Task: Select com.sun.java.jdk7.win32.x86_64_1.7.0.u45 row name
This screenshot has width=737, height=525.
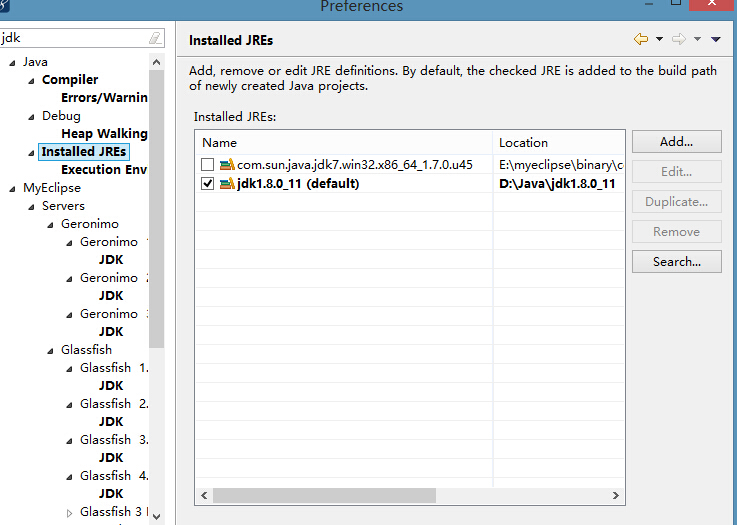Action: click(355, 165)
